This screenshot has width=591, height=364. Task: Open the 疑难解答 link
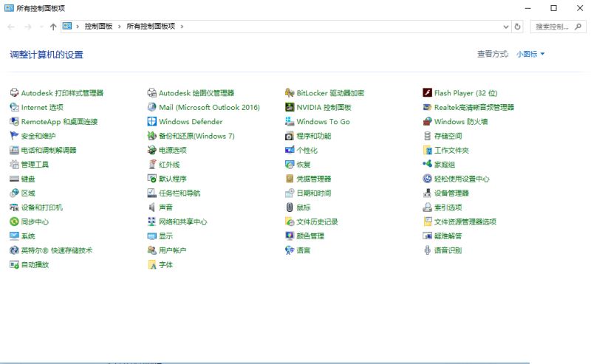coord(448,236)
